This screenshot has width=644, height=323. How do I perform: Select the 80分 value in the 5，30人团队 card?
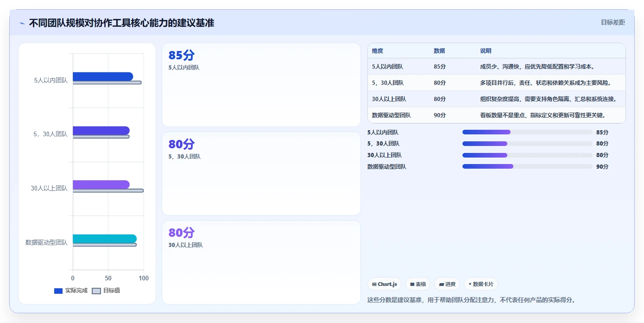pyautogui.click(x=182, y=144)
